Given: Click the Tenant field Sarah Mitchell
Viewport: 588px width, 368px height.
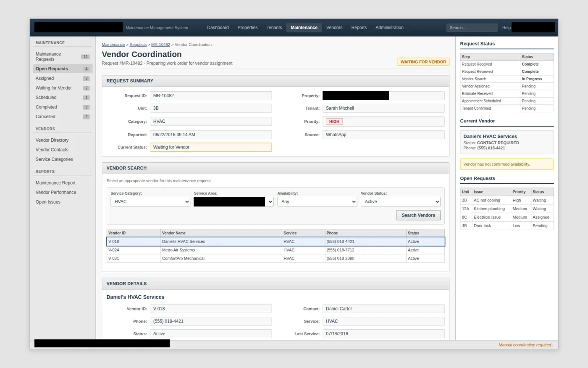Looking at the screenshot, I should [x=383, y=109].
